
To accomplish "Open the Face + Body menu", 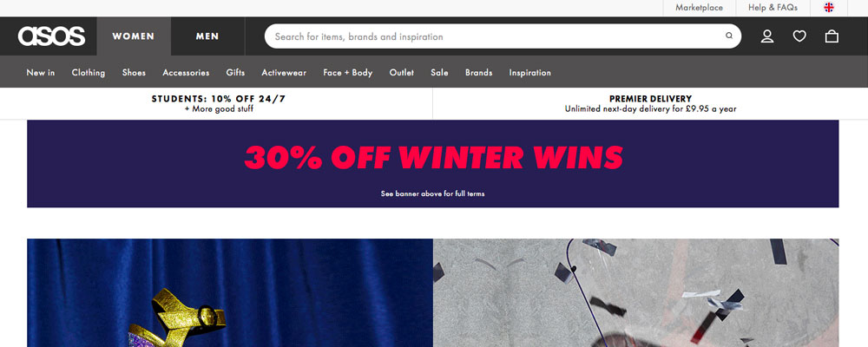I will 348,73.
